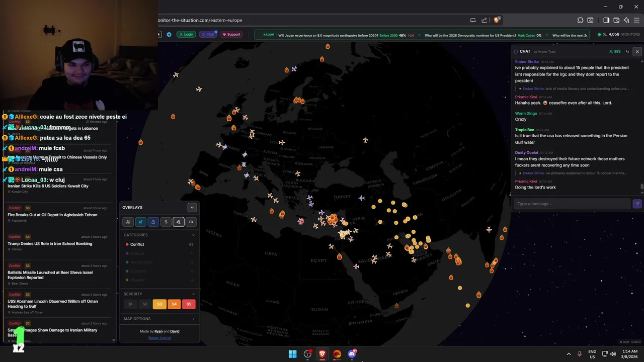This screenshot has width=644, height=362.
Task: Open the ENG US language switcher
Action: coord(592,354)
